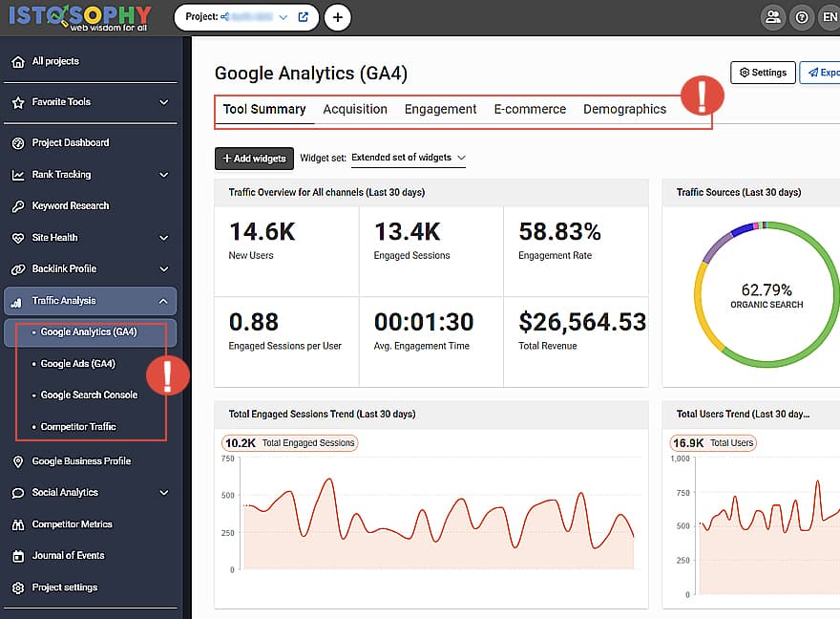This screenshot has height=619, width=840.
Task: Switch to the Acquisition tab
Action: pyautogui.click(x=355, y=109)
